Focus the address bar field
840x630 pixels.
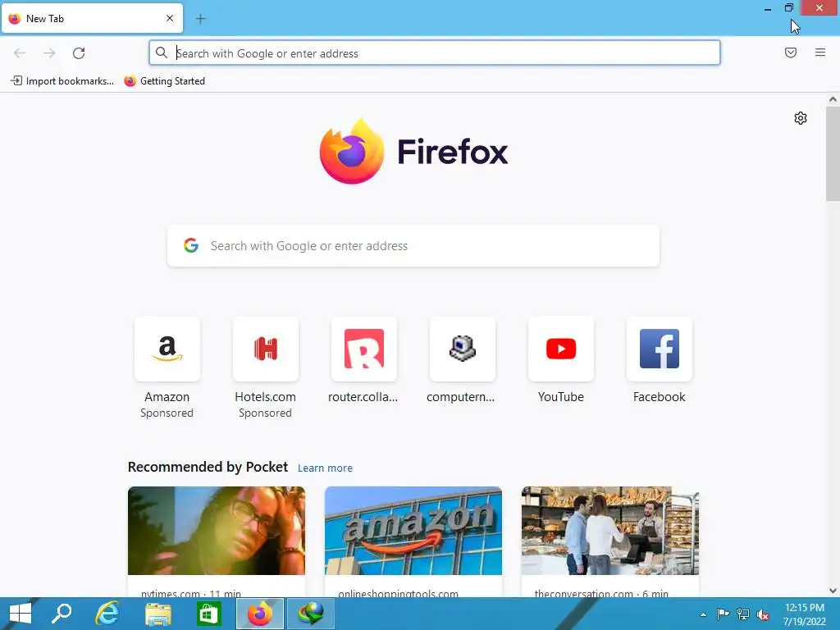pyautogui.click(x=435, y=53)
